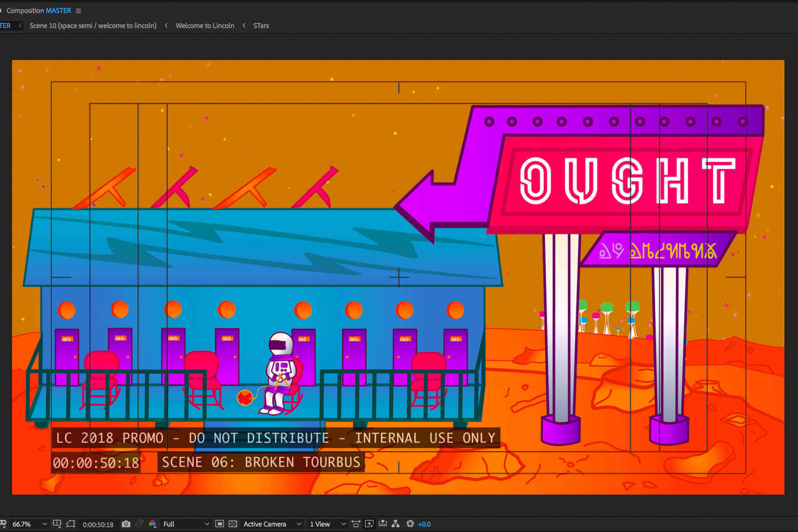Click astronaut in composition viewer
The width and height of the screenshot is (798, 532).
[281, 373]
